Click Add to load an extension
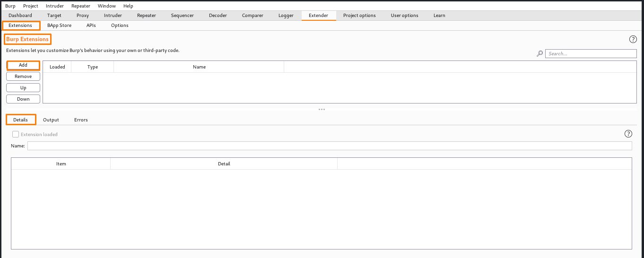The height and width of the screenshot is (258, 644). pos(23,65)
